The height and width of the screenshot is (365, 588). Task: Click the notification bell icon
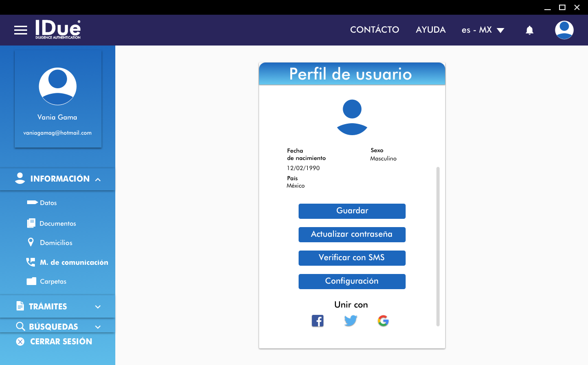tap(529, 30)
